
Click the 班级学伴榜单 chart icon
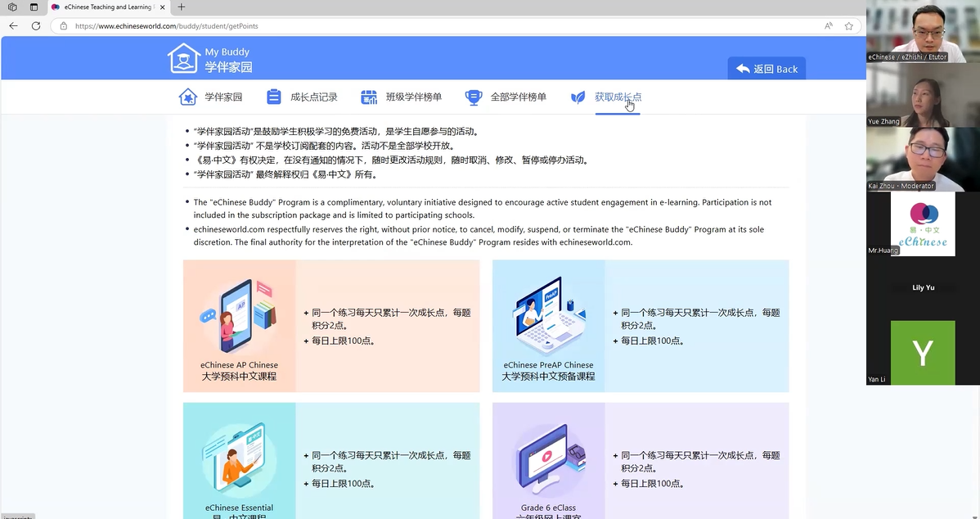point(369,97)
